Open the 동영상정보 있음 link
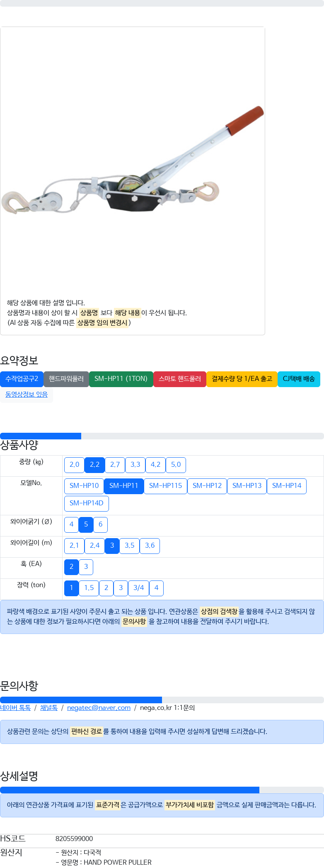The width and height of the screenshot is (324, 868). (27, 395)
